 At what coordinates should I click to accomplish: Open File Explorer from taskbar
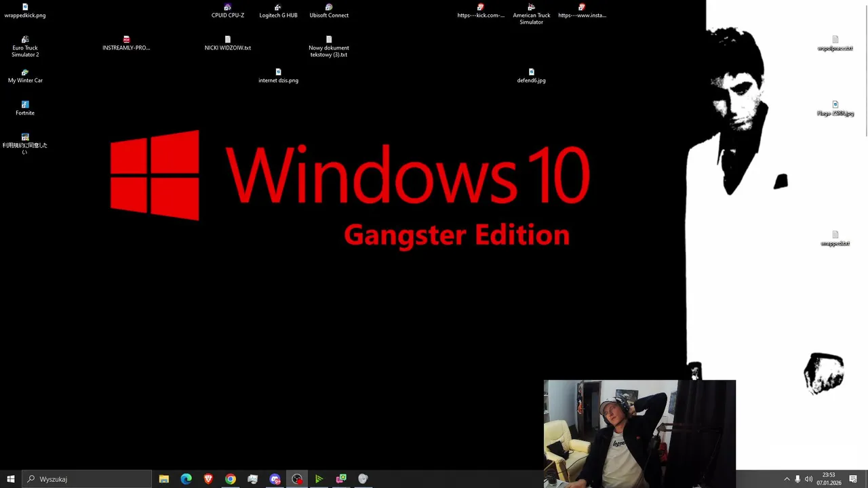(164, 479)
